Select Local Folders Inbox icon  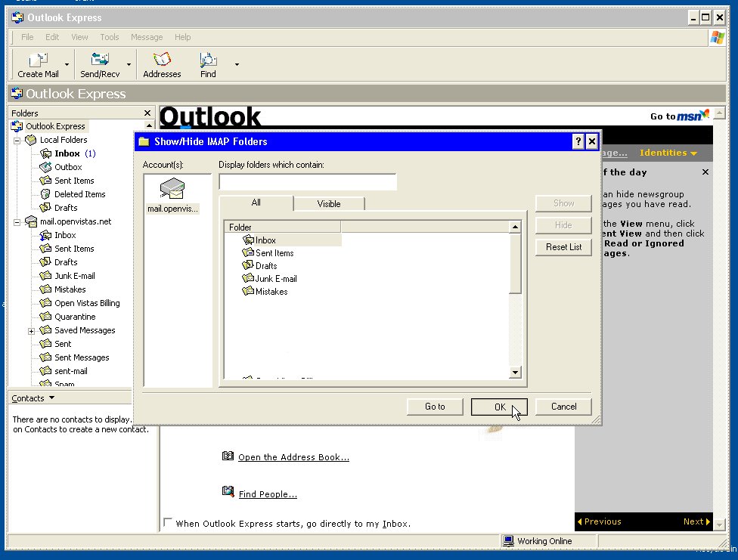pos(45,153)
